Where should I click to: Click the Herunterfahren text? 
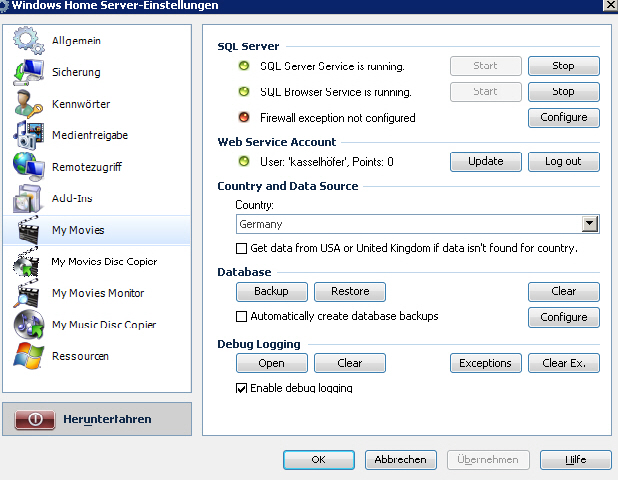[x=107, y=419]
